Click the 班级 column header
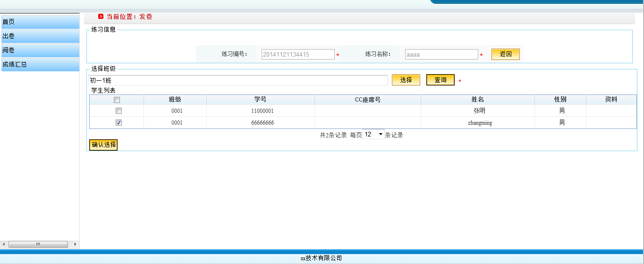 pyautogui.click(x=175, y=100)
